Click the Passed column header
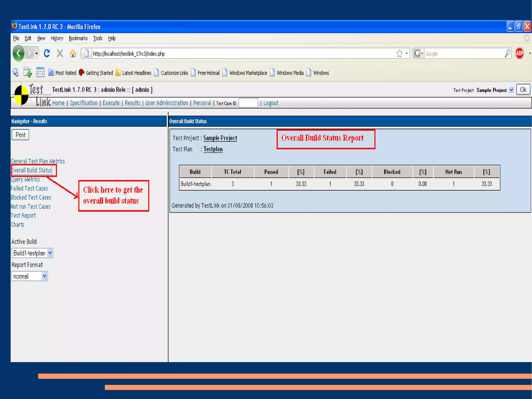The height and width of the screenshot is (399, 532). [271, 172]
